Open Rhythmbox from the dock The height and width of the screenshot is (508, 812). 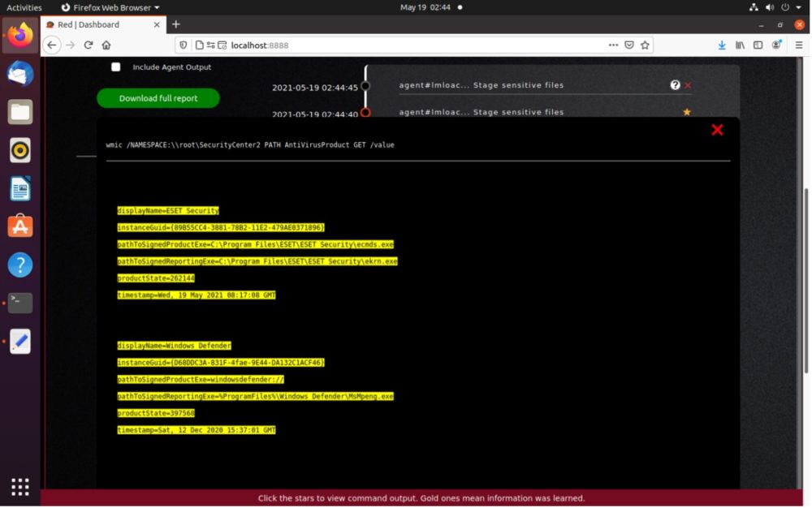20,150
